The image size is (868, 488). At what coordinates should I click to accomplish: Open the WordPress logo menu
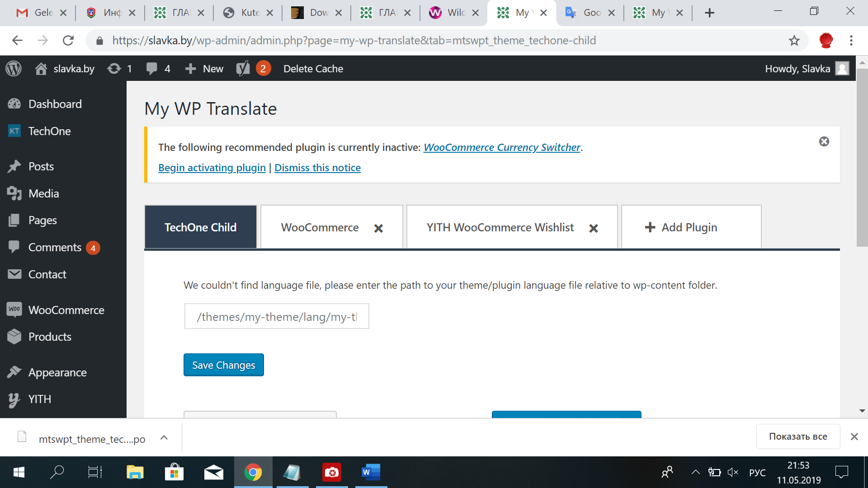tap(14, 69)
